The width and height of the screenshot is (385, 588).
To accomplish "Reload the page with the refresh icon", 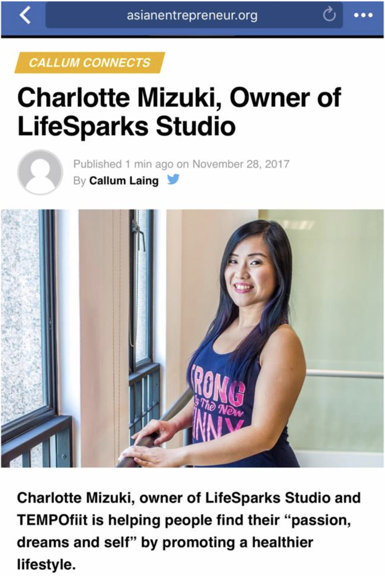I will [329, 15].
